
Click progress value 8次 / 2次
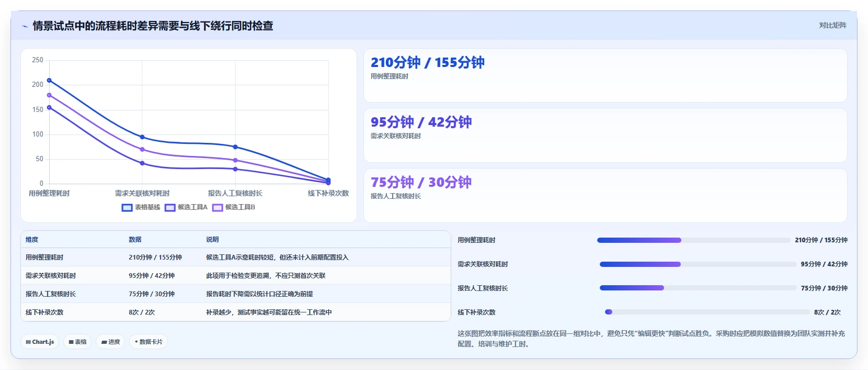[x=827, y=312]
